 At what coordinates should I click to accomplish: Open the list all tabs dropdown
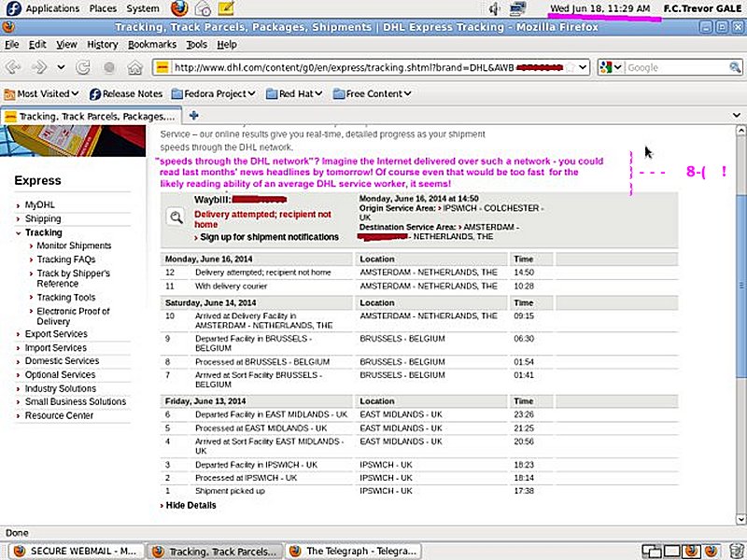(737, 115)
